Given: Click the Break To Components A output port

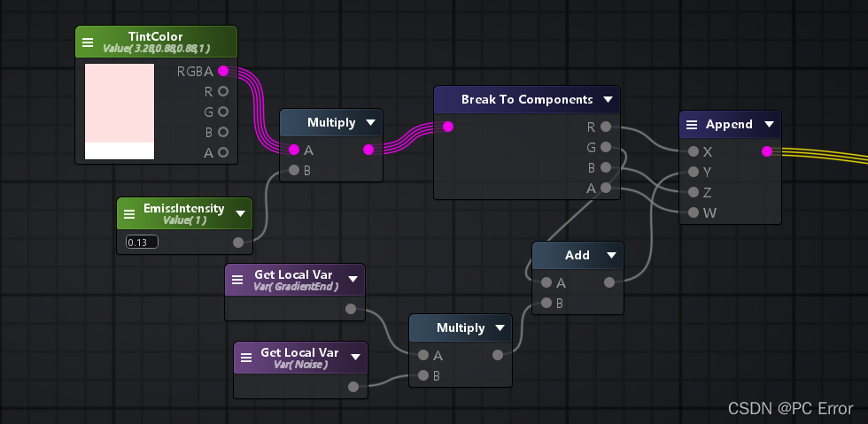Looking at the screenshot, I should 606,188.
